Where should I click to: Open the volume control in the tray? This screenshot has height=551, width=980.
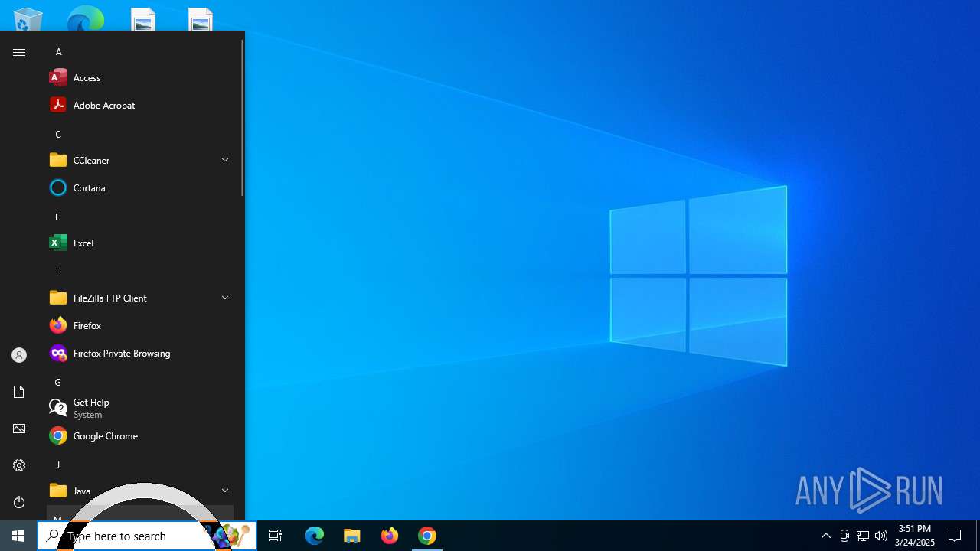pyautogui.click(x=881, y=536)
